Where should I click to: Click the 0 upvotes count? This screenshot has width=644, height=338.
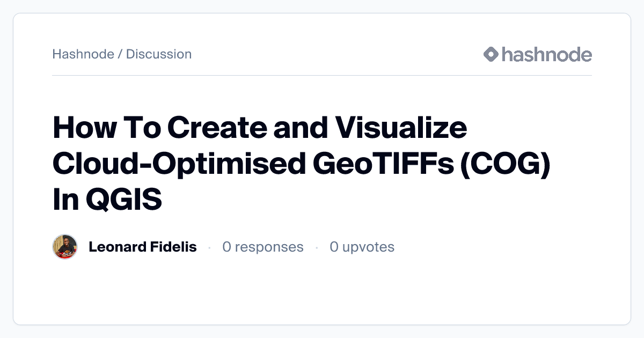coord(362,247)
